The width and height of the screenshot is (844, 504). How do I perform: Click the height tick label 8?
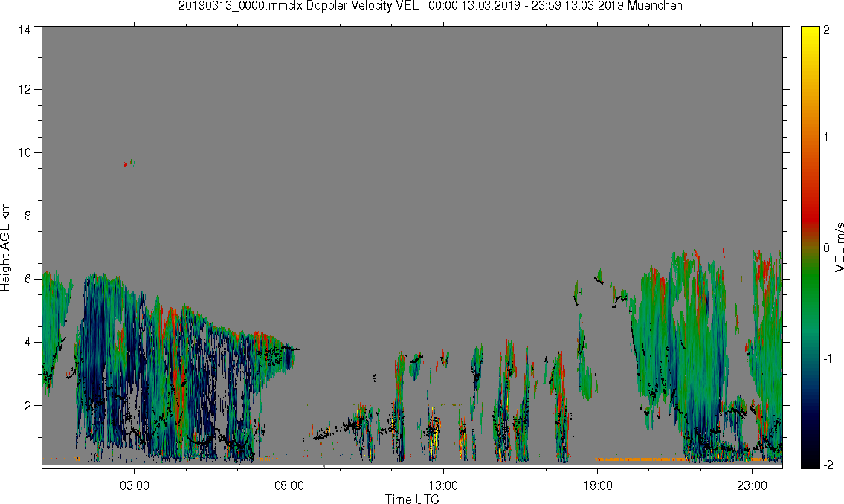tap(28, 216)
